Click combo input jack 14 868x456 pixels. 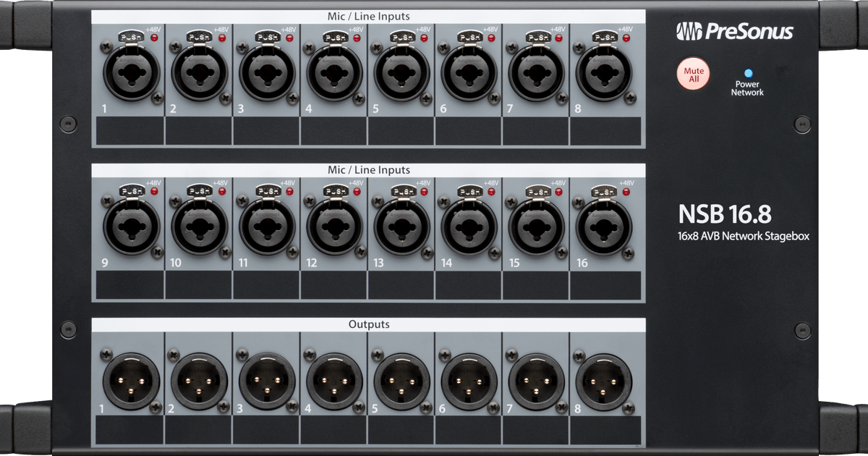469,227
